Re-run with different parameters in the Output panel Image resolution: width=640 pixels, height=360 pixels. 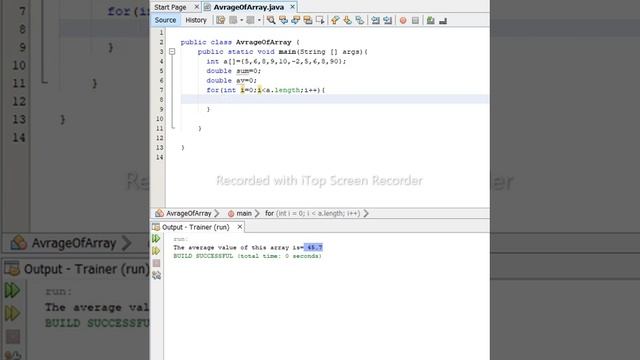(156, 251)
